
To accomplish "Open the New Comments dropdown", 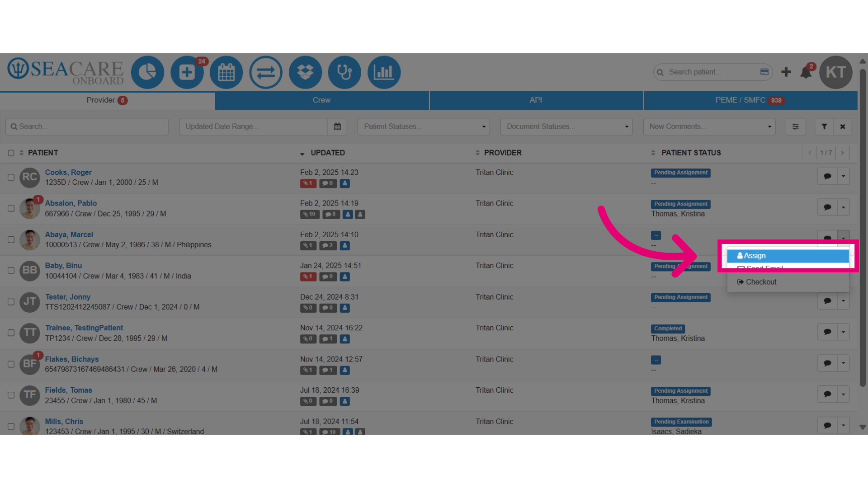I will tap(709, 127).
